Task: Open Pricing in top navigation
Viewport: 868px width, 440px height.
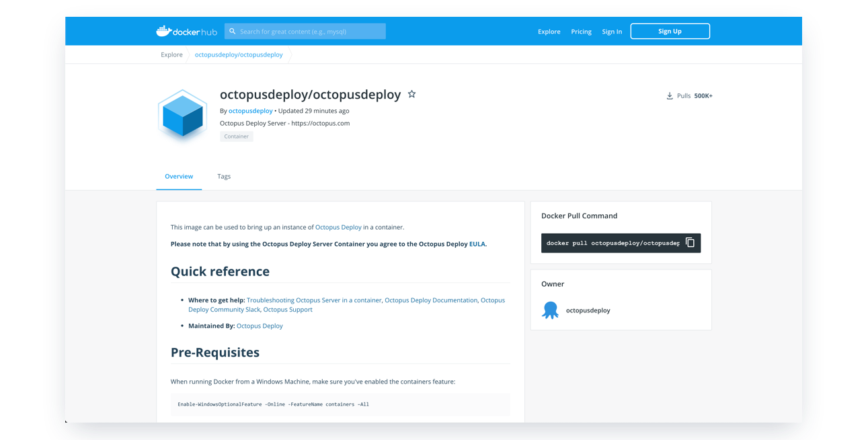Action: 581,32
